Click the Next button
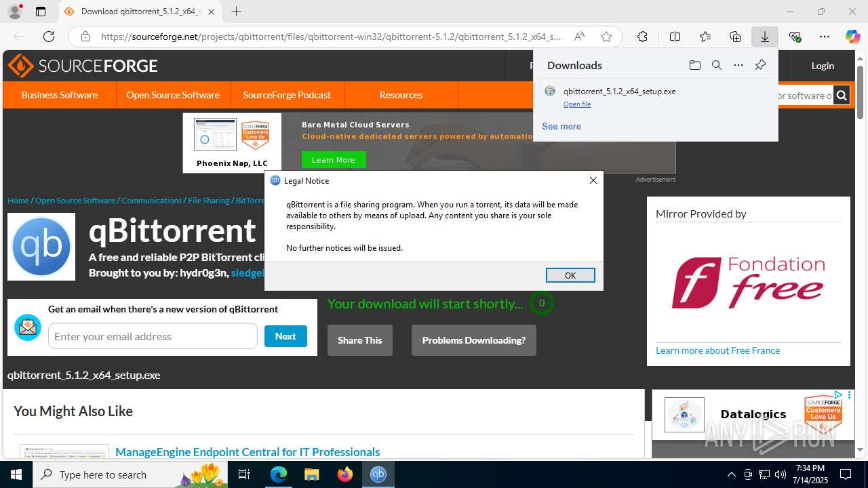Image resolution: width=868 pixels, height=488 pixels. 285,336
